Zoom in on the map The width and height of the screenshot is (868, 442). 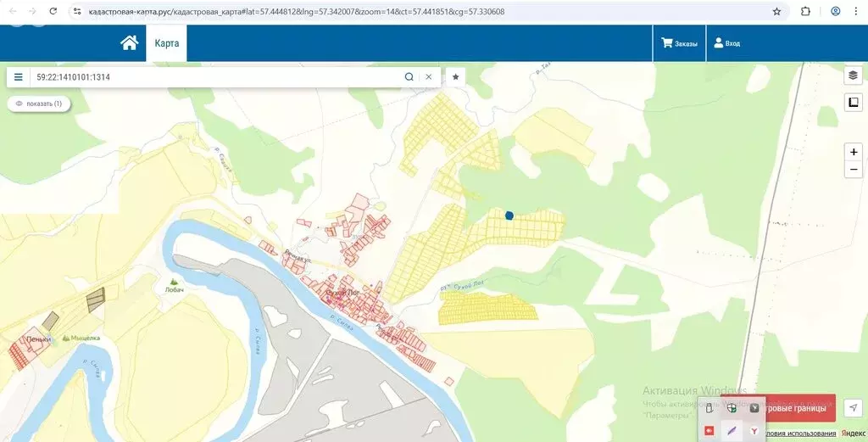coord(853,152)
